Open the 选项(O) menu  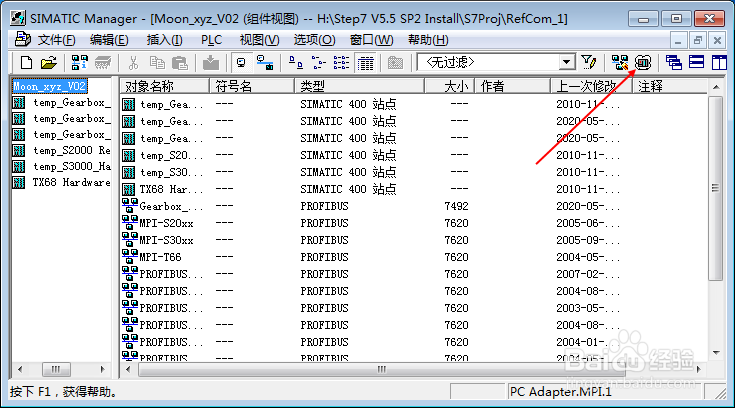pos(314,40)
